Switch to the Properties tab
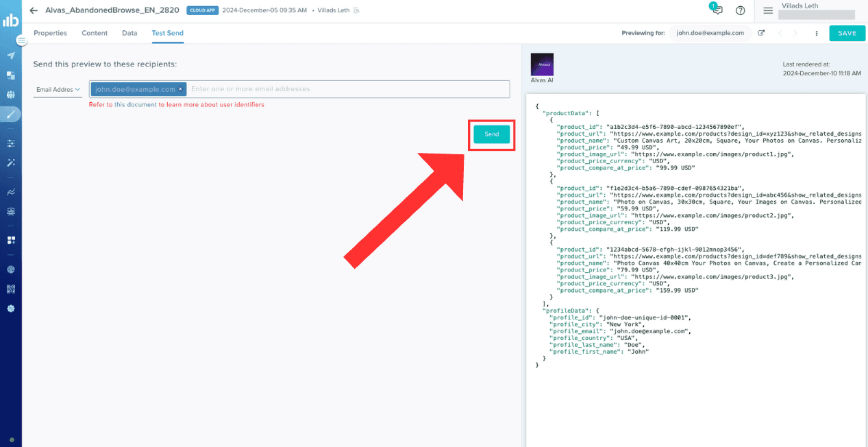 point(50,33)
